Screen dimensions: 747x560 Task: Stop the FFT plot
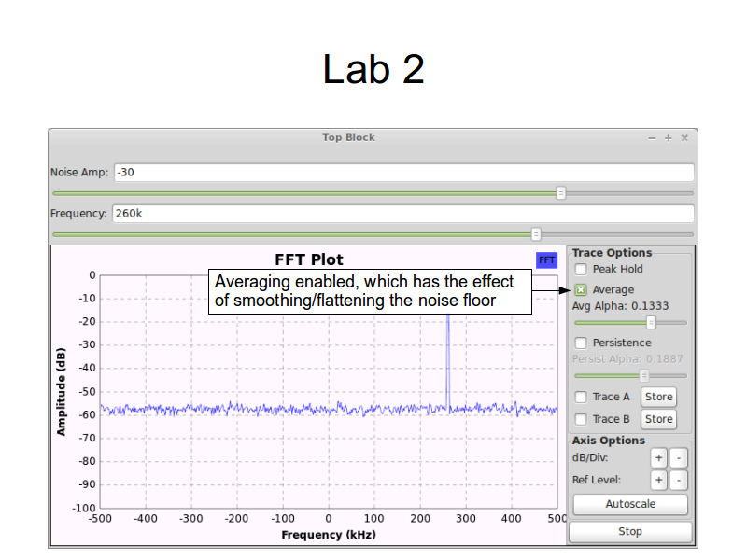click(630, 532)
